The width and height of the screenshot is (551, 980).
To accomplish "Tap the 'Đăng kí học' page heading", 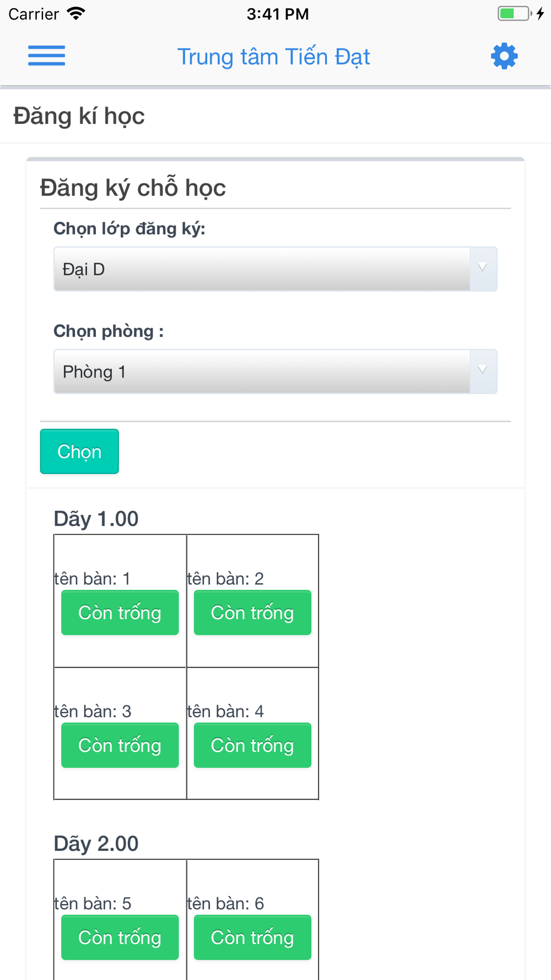I will (79, 116).
